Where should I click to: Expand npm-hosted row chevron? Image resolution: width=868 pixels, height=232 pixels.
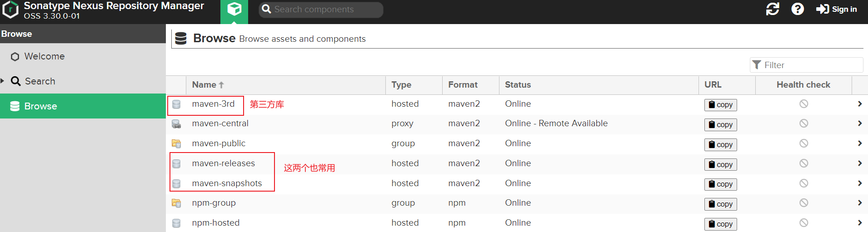859,223
